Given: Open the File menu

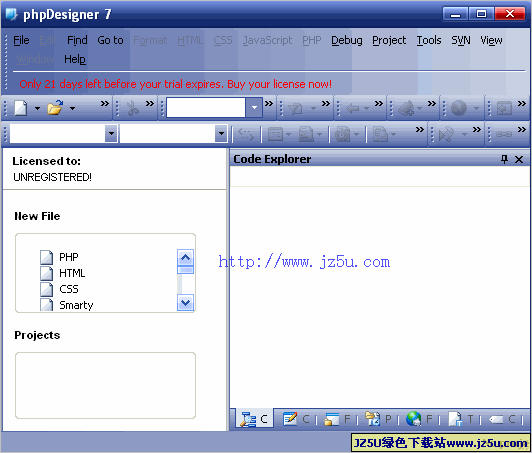Looking at the screenshot, I should [21, 40].
